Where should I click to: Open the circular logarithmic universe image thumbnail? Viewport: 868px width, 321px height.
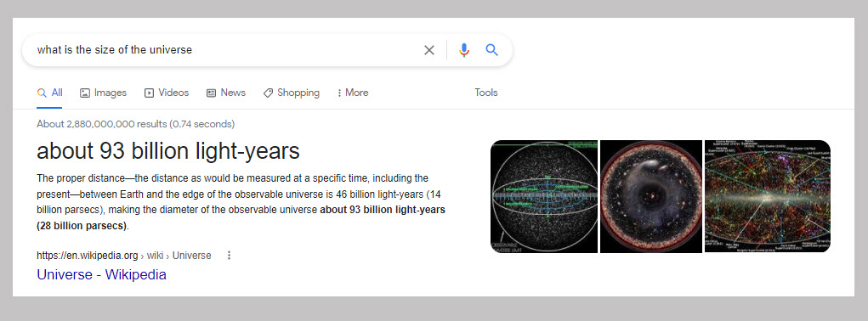pyautogui.click(x=651, y=197)
